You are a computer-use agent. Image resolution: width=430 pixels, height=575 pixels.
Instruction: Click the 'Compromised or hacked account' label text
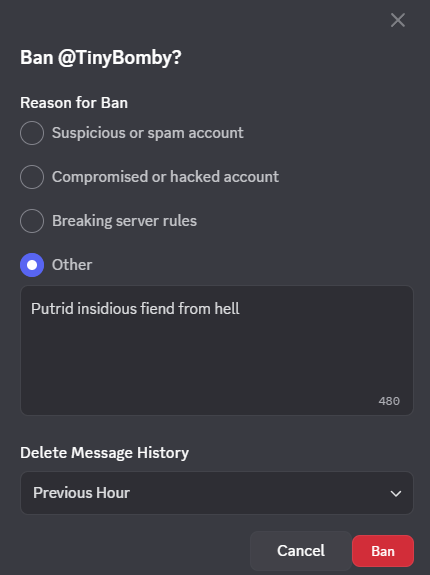(165, 177)
